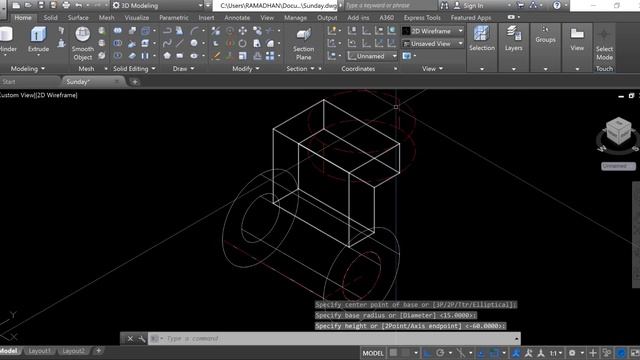
Task: Open the Home ribbon tab
Action: (x=23, y=18)
